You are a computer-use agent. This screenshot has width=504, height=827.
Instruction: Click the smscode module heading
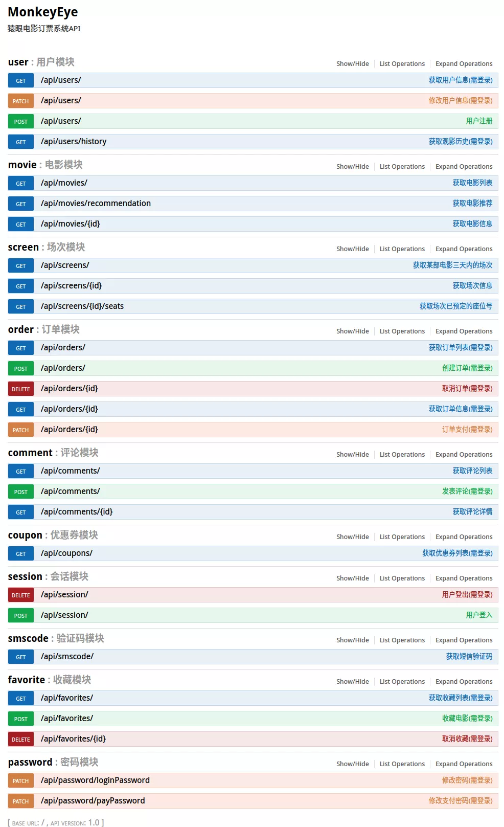pos(56,638)
